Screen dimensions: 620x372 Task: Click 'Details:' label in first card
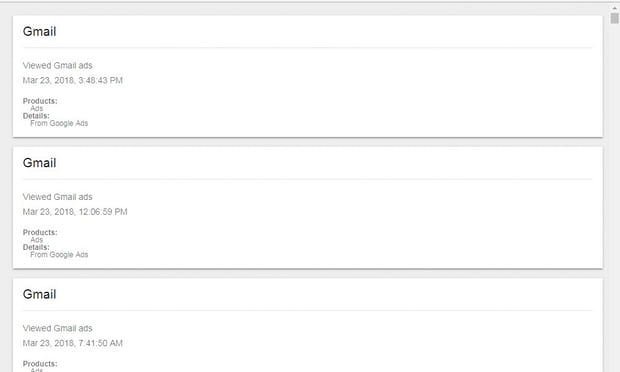point(36,116)
